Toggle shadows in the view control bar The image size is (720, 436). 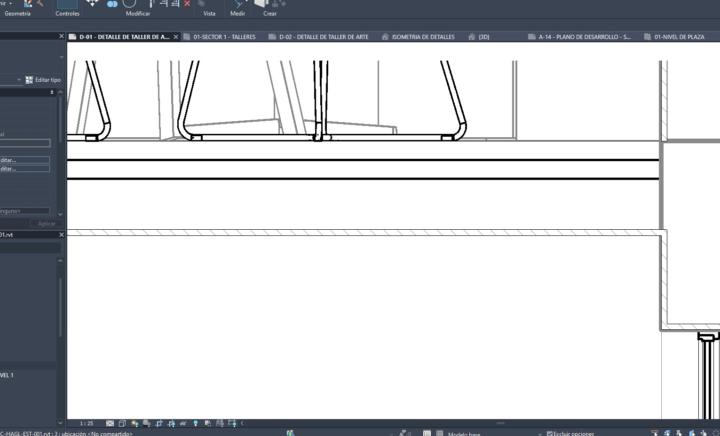coord(147,423)
